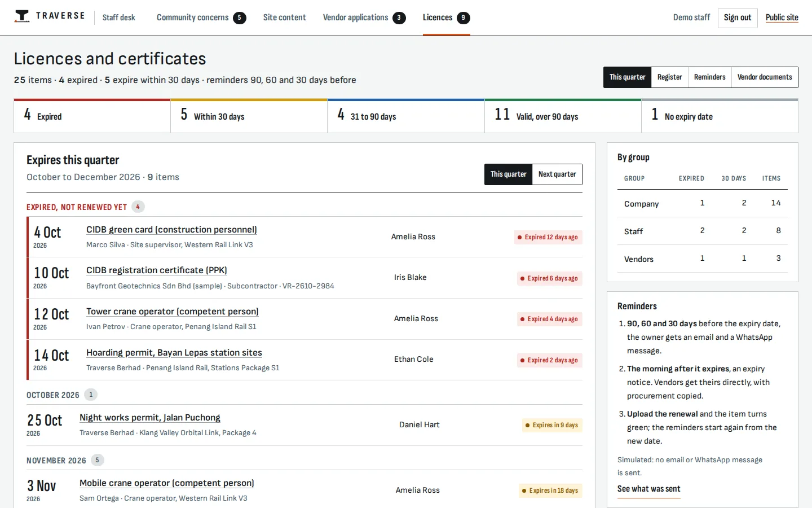Click the Licences count badge 9
This screenshot has width=812, height=508.
464,17
